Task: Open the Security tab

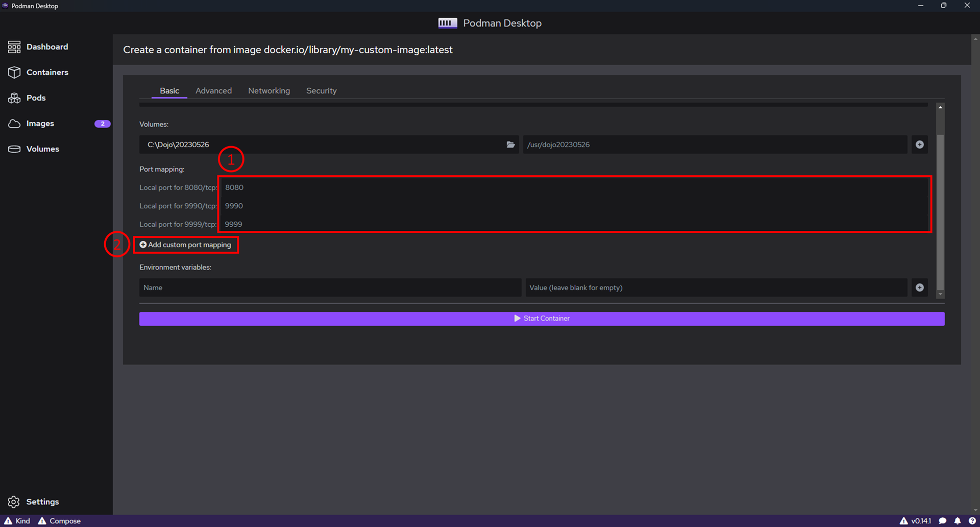Action: pyautogui.click(x=322, y=91)
